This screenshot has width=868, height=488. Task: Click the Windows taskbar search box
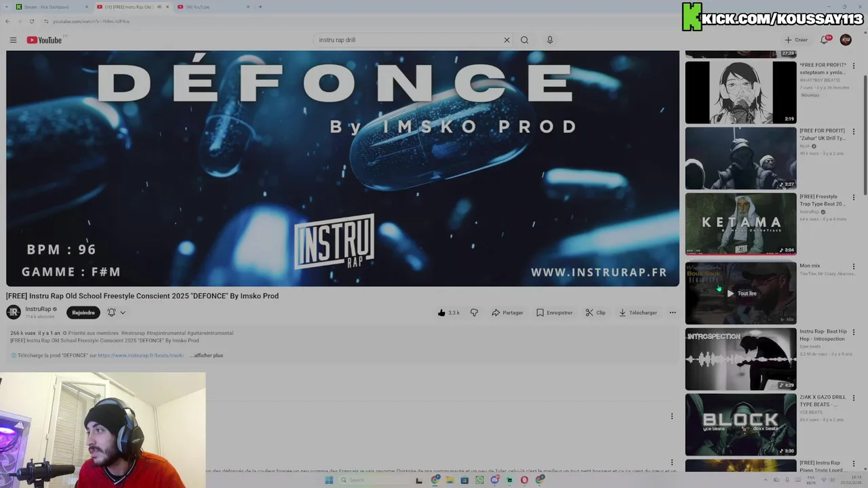pos(374,480)
